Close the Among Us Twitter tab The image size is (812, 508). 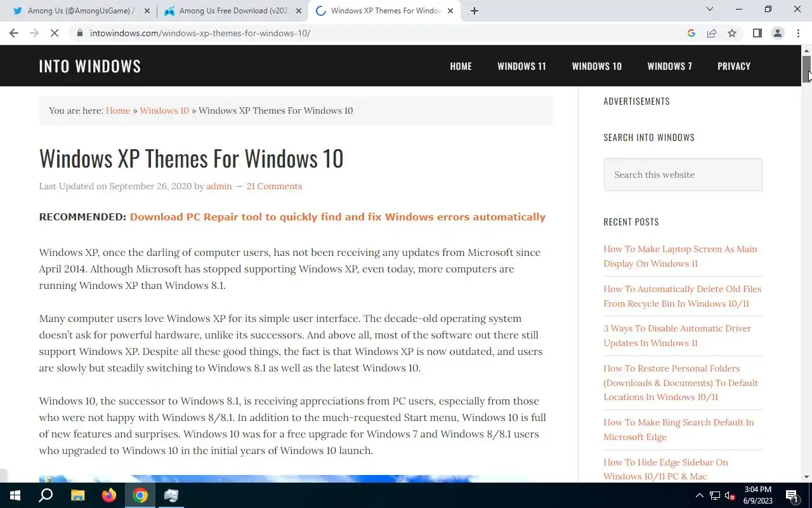pos(147,11)
